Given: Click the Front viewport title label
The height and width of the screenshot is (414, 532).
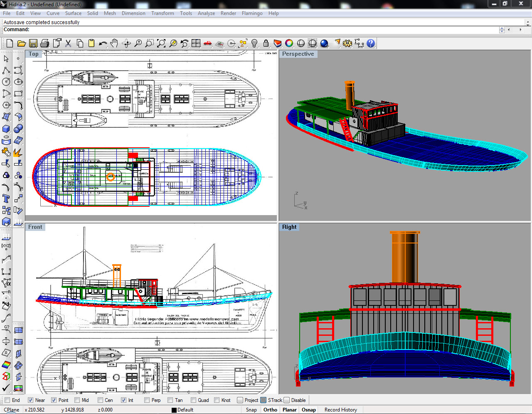Looking at the screenshot, I should 35,227.
